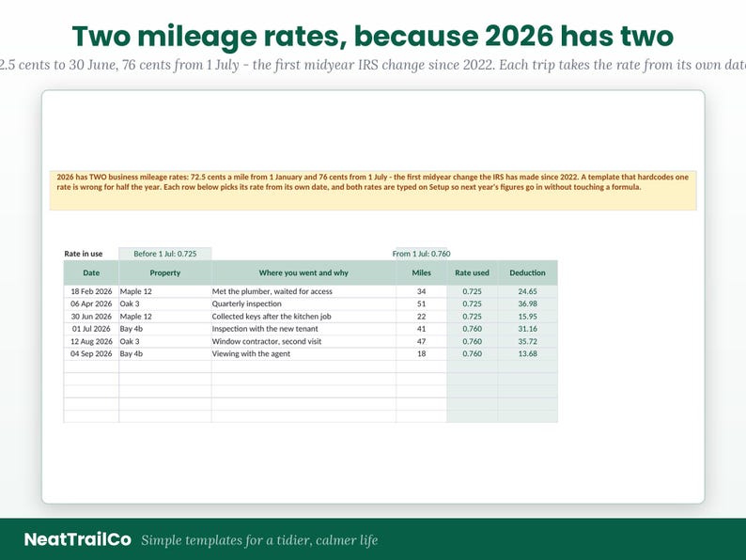Click the 'Property' column header
Viewport: 746px width, 560px height.
tap(165, 272)
